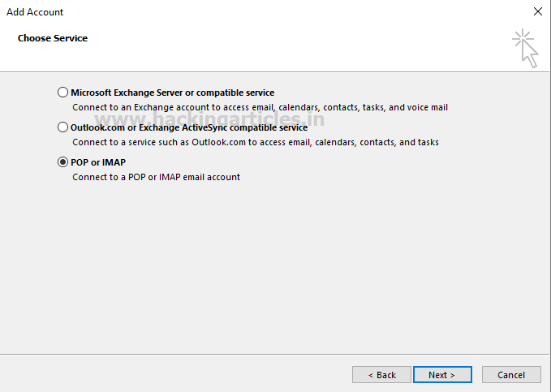Click the Next button
Image resolution: width=551 pixels, height=392 pixels.
[x=442, y=375]
